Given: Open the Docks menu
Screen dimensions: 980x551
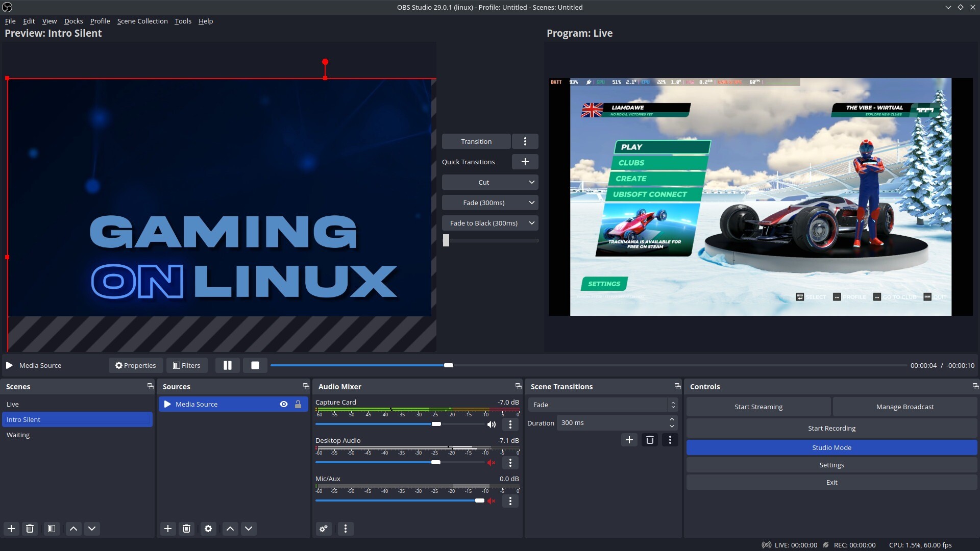Looking at the screenshot, I should coord(73,21).
